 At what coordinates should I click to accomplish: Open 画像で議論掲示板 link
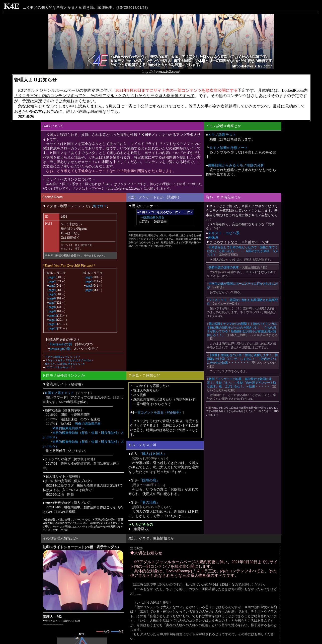point(88,424)
